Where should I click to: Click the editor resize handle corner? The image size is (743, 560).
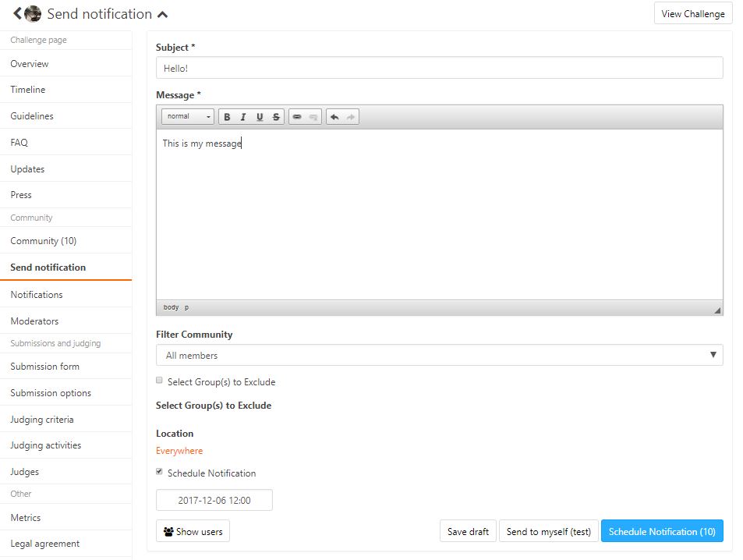(717, 310)
